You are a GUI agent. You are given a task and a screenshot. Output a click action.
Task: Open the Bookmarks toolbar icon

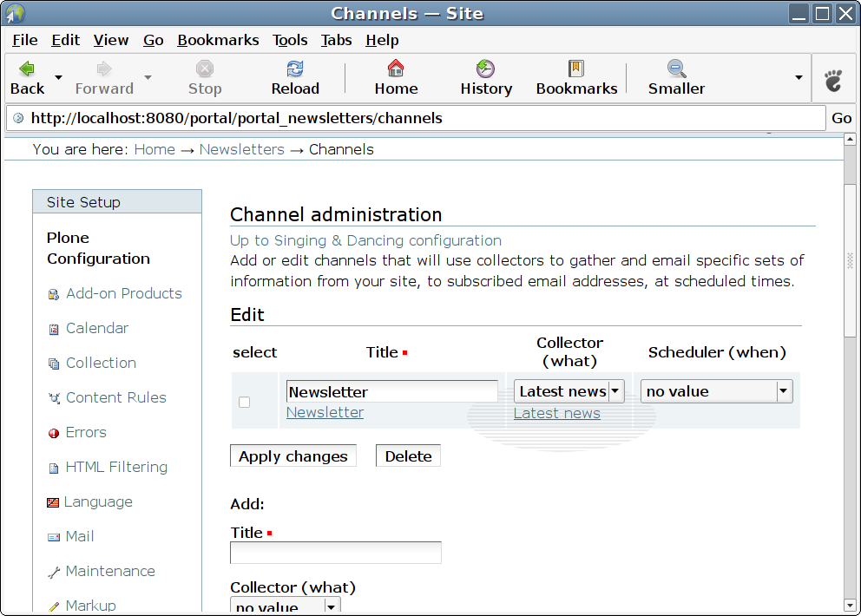coord(576,69)
